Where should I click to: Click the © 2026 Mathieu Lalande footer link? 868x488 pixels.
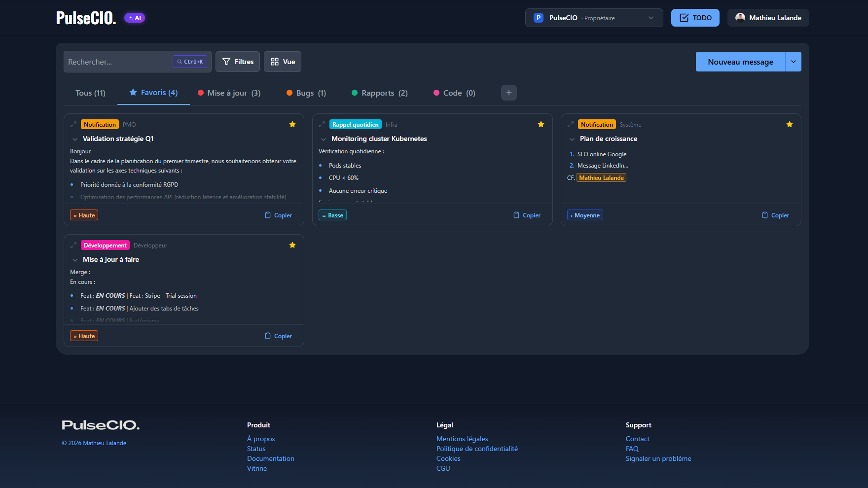(x=94, y=443)
